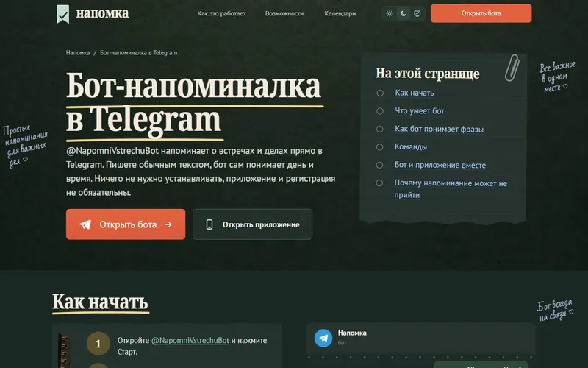Open '@NapomniVstrechuBot' link in step 1
Image resolution: width=588 pixels, height=368 pixels.
click(190, 340)
